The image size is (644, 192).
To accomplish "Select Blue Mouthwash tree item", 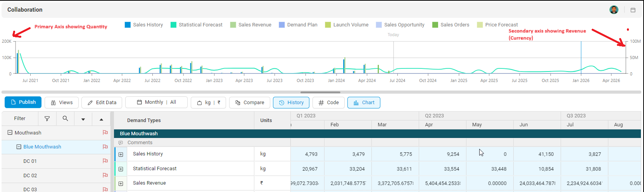I will 42,147.
